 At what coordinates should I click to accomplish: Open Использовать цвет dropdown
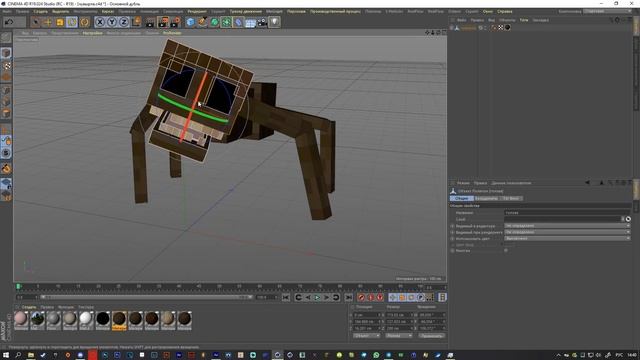tap(567, 238)
